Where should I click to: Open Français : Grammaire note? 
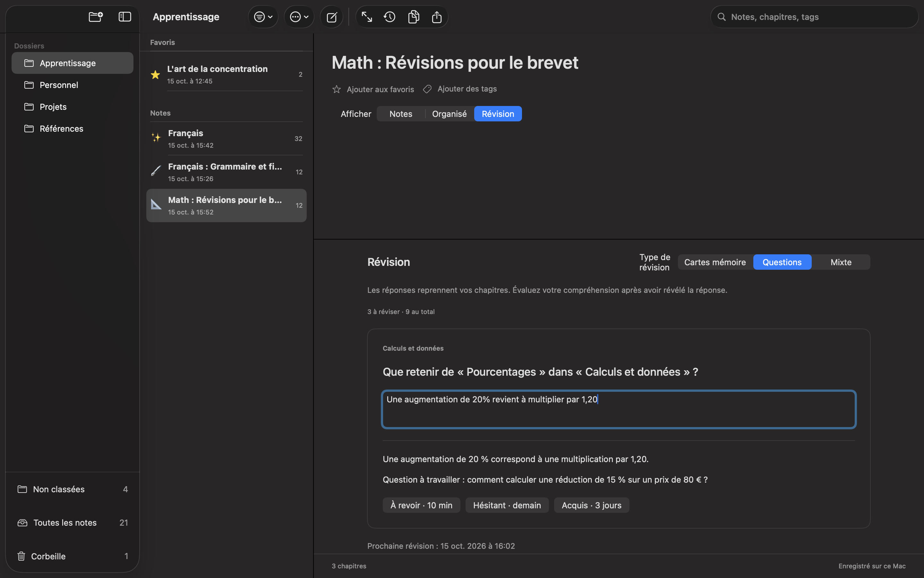pos(227,172)
